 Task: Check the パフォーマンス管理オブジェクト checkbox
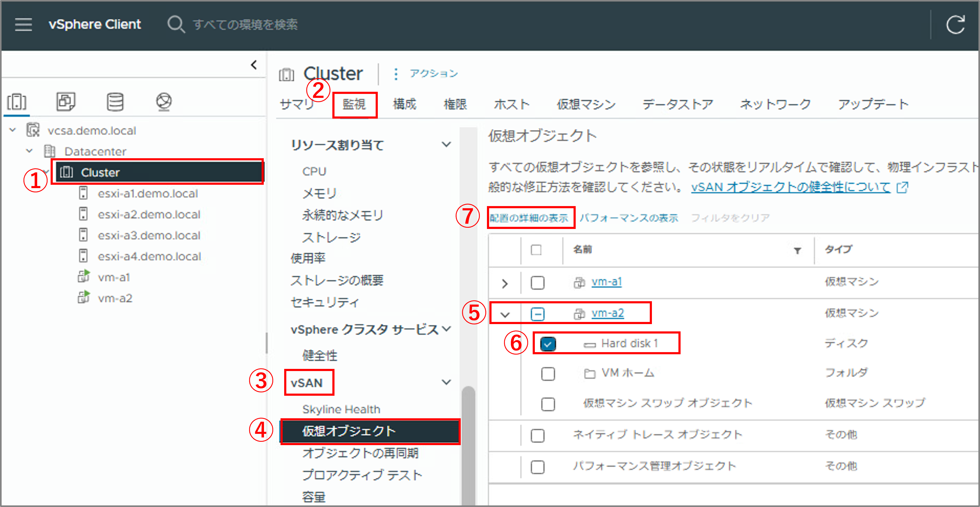[537, 467]
